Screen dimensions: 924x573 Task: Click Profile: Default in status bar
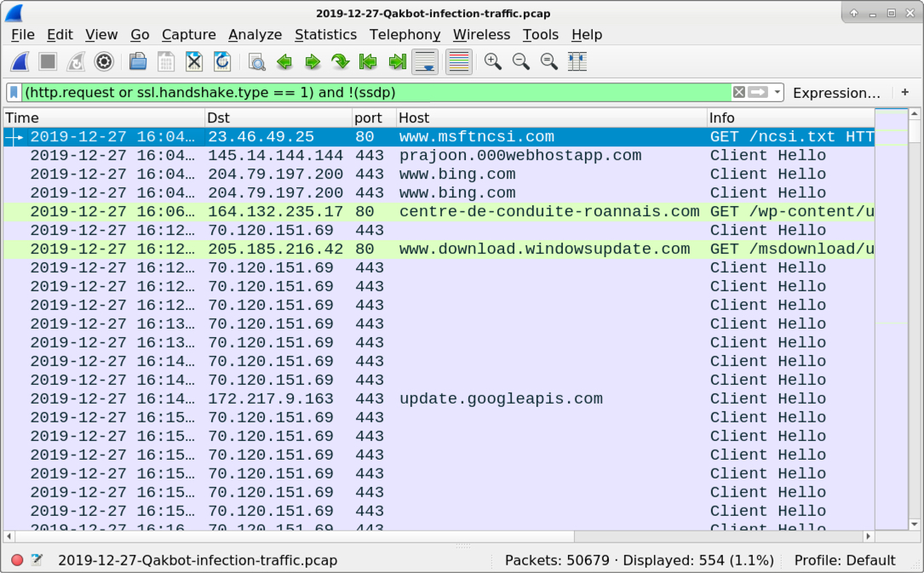click(845, 560)
